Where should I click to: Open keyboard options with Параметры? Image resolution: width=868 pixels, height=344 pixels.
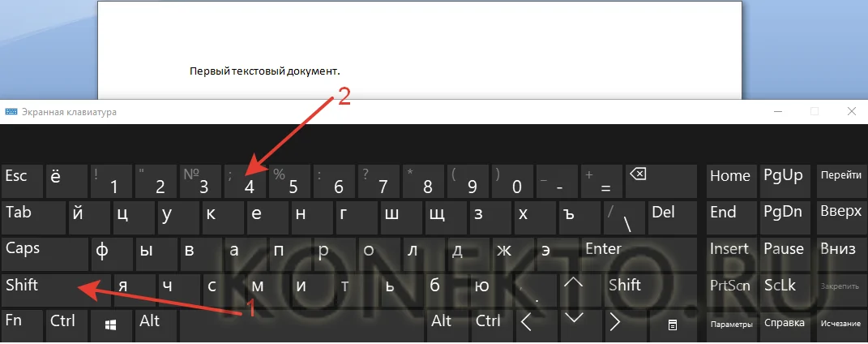[x=731, y=325]
